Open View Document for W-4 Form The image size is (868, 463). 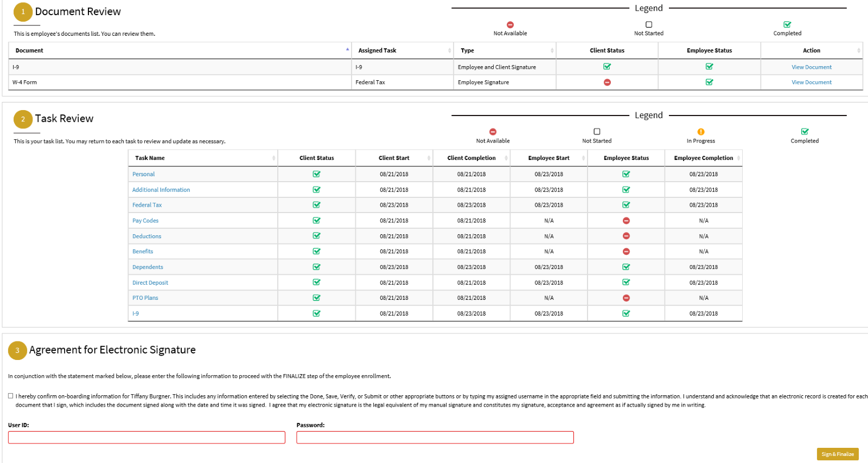(812, 82)
